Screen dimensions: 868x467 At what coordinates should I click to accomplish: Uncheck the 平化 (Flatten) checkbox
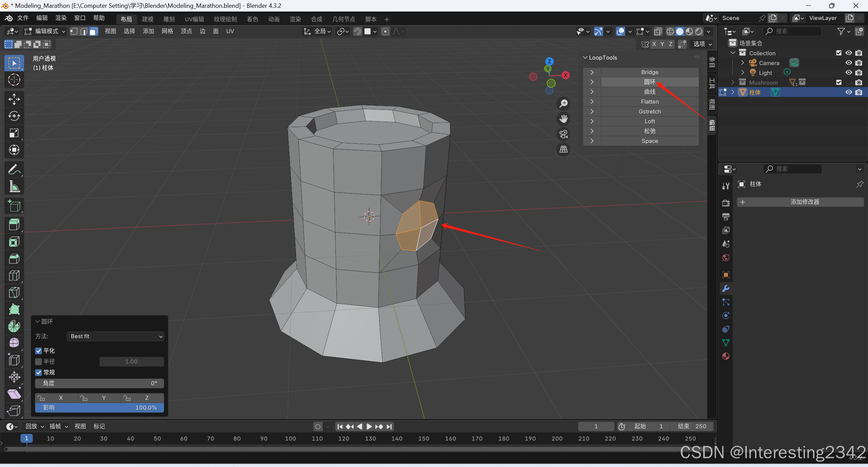tap(39, 351)
